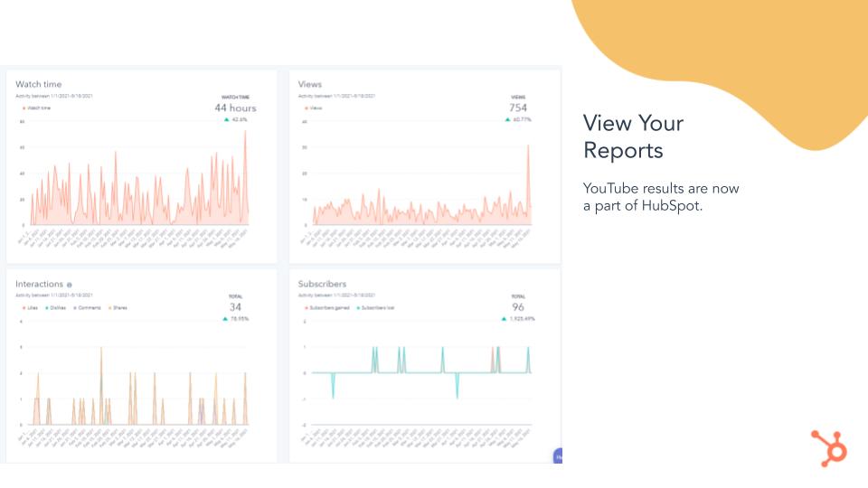This screenshot has width=868, height=488.
Task: Click the 754 views total
Action: point(518,108)
